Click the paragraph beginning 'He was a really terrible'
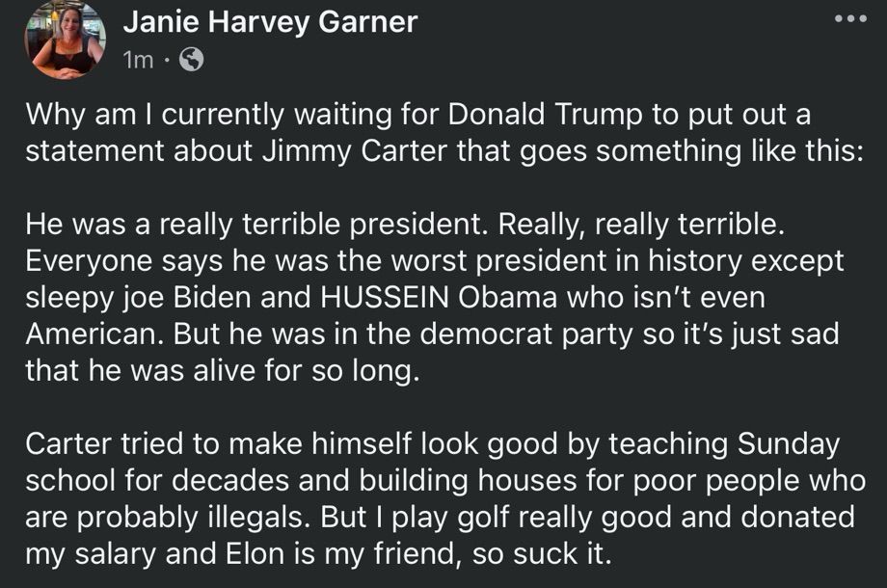Viewport: 887px width, 588px height. [435, 298]
